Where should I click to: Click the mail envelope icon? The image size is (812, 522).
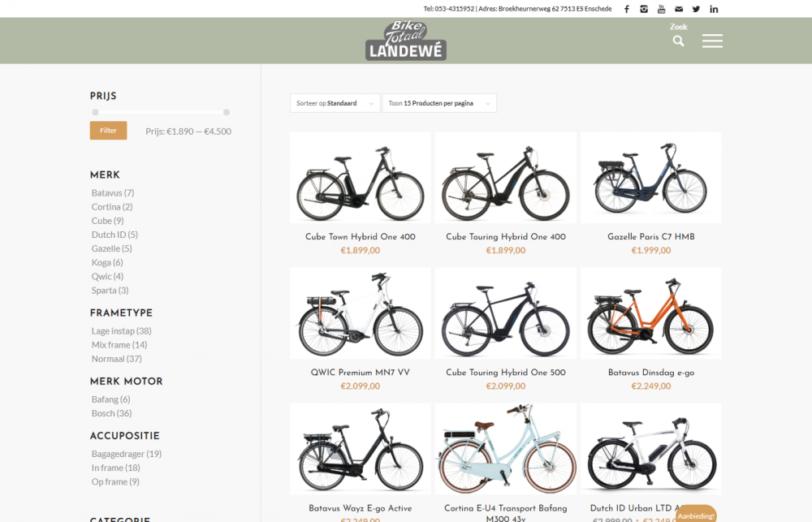click(679, 9)
